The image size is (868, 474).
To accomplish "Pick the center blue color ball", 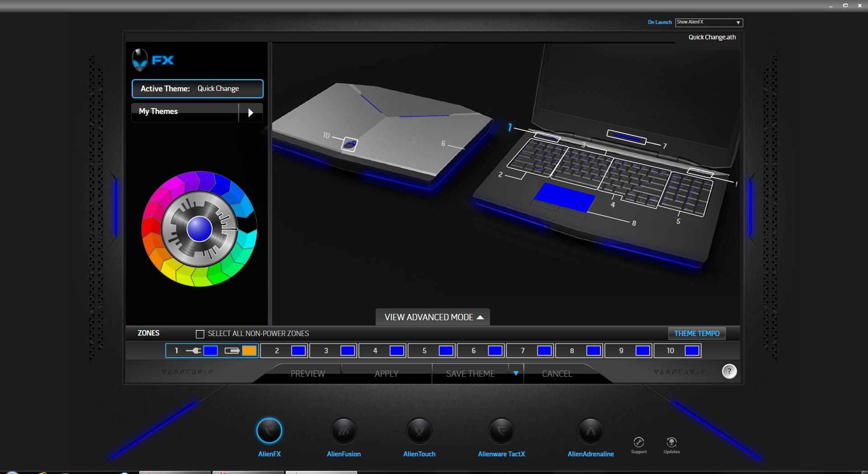I will pyautogui.click(x=199, y=229).
